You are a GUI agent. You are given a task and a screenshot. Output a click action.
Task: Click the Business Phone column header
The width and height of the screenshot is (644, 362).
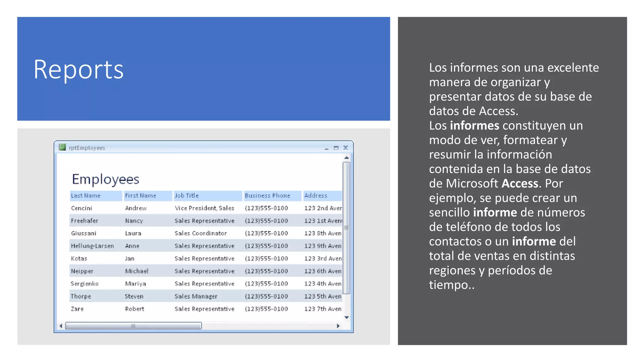coord(273,195)
